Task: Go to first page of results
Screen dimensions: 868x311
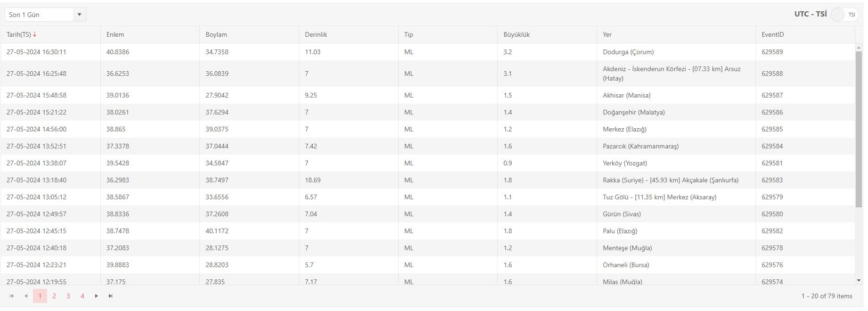Action: coord(12,296)
